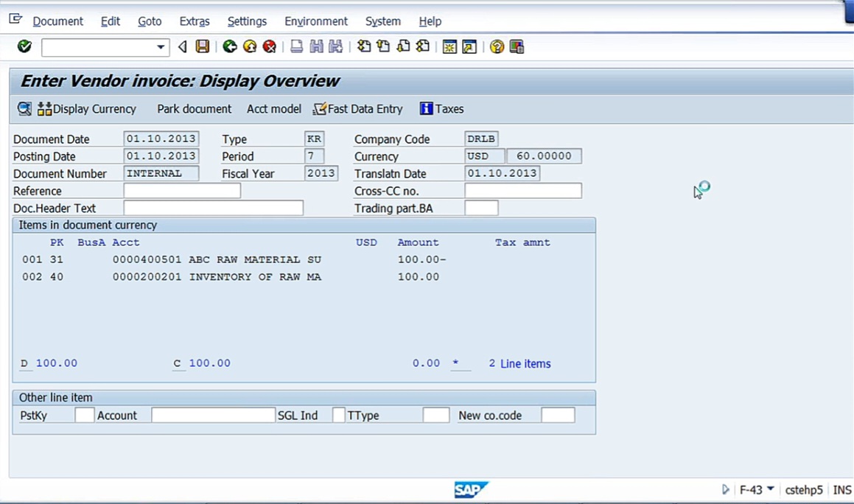Click the Doc.Header Text input field
The width and height of the screenshot is (854, 504).
pos(213,208)
